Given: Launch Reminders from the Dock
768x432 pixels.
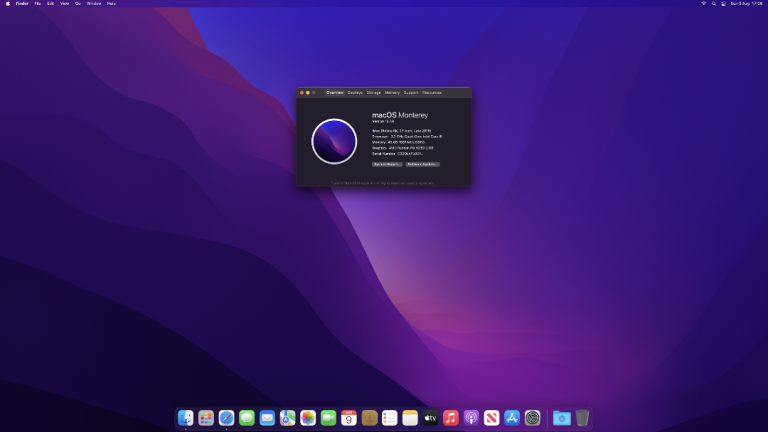Looking at the screenshot, I should (x=389, y=418).
